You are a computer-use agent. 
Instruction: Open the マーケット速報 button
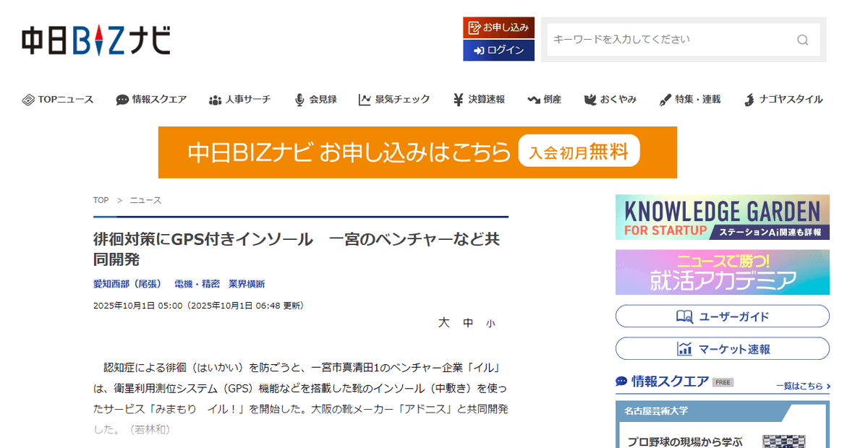point(723,348)
